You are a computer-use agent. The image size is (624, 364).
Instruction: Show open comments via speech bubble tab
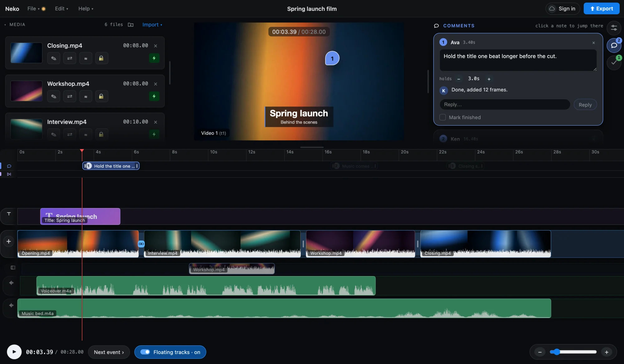[614, 46]
